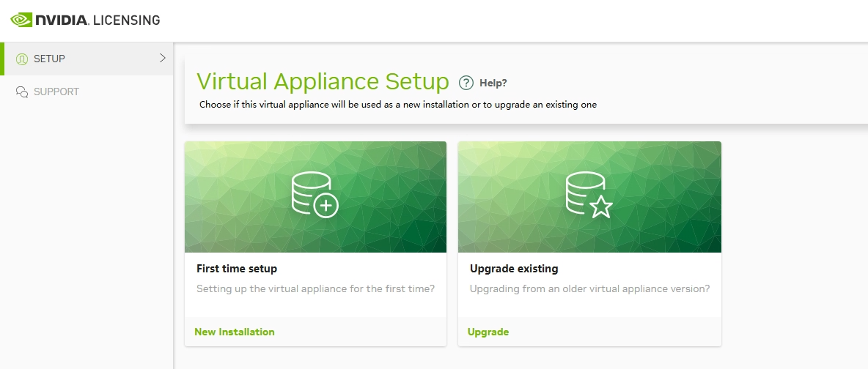The width and height of the screenshot is (868, 369).
Task: Expand the SETUP chevron arrow
Action: pos(163,58)
